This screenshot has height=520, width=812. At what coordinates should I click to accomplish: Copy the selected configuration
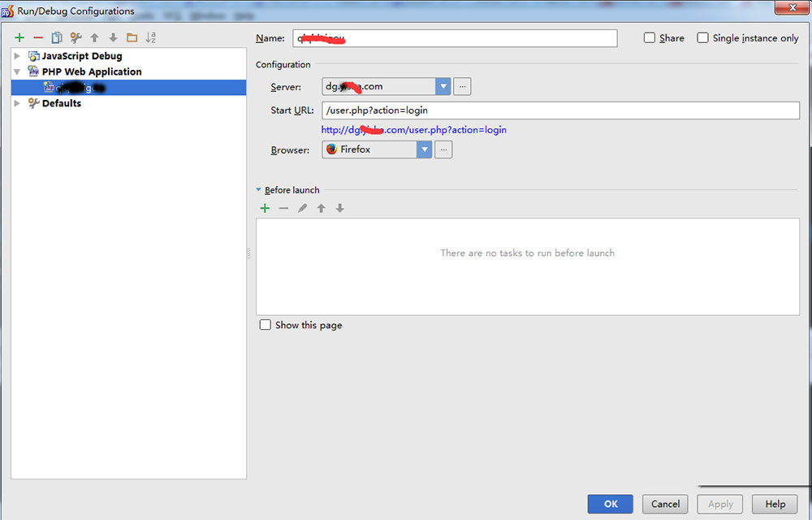[57, 37]
